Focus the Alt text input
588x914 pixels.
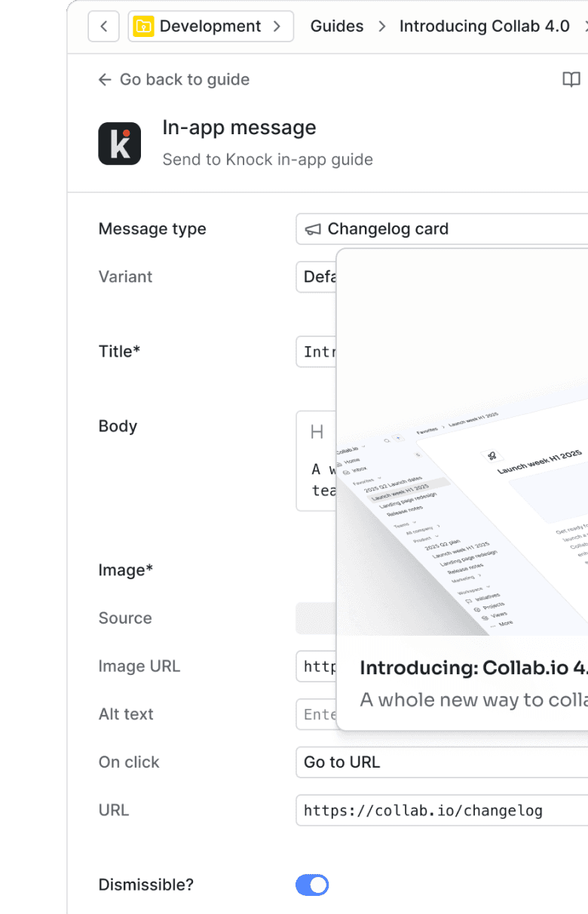[x=316, y=714]
